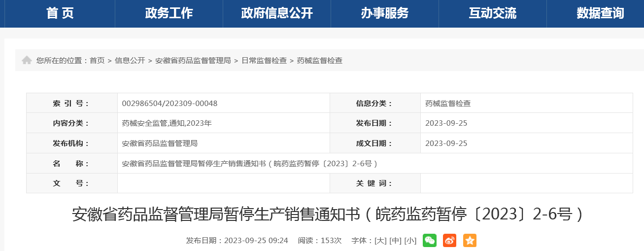644x251 pixels.
Task: Set the font size to medium [中]
Action: click(395, 241)
